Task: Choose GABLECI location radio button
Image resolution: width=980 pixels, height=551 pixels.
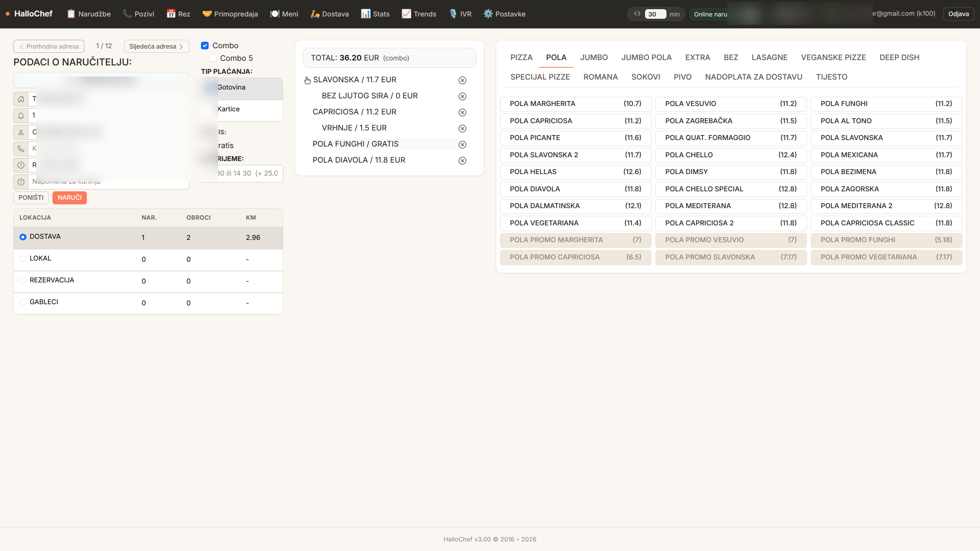Action: coord(23,302)
